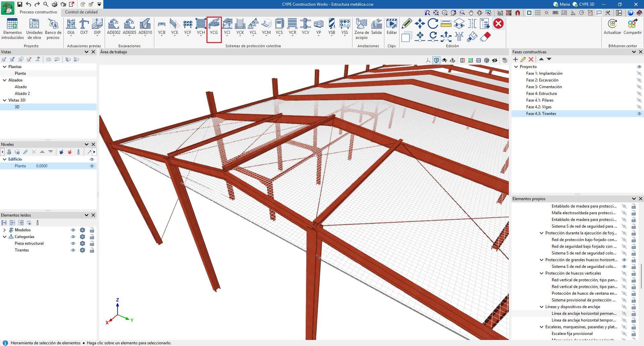The width and height of the screenshot is (644, 346).
Task: Toggle visibility of Escalera fija provisional
Action: (x=624, y=334)
